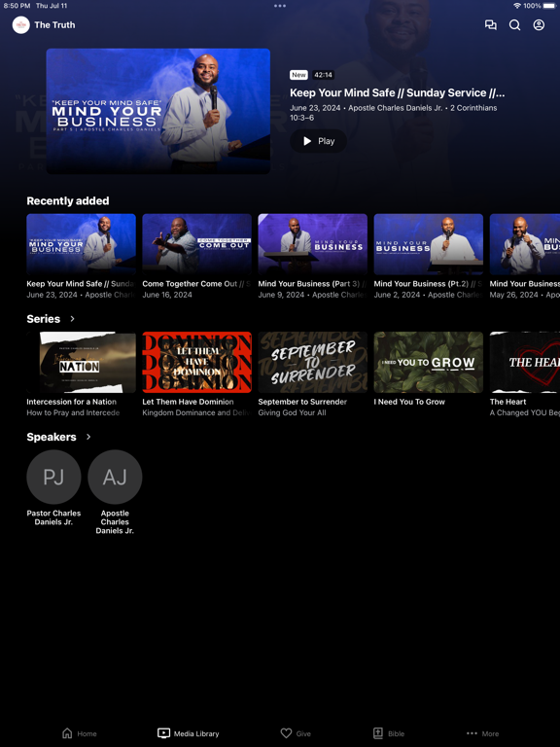The width and height of the screenshot is (560, 747).
Task: Tap the Media Library screen icon
Action: [163, 733]
